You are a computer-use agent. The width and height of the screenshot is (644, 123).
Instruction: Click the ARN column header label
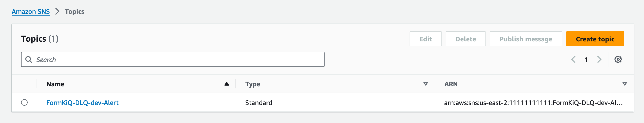point(451,84)
